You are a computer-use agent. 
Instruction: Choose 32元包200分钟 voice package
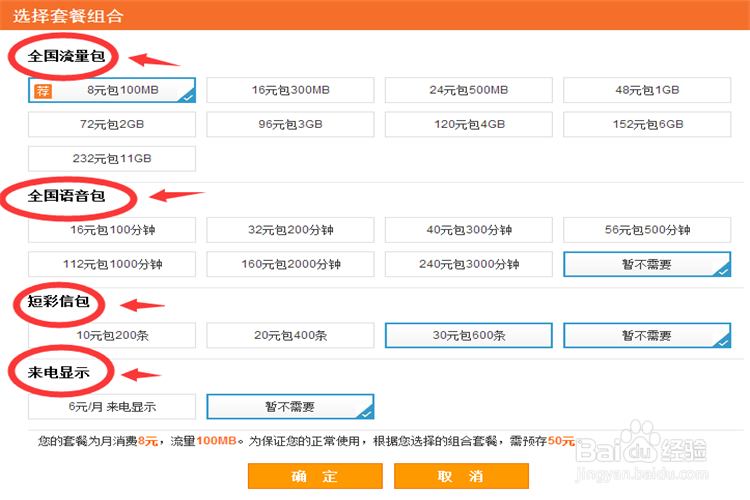coord(290,230)
